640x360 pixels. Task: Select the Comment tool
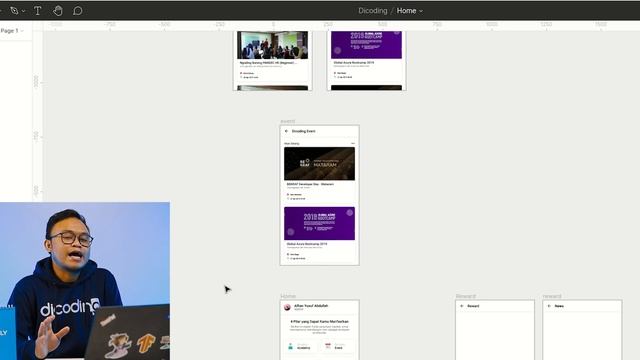[x=78, y=11]
